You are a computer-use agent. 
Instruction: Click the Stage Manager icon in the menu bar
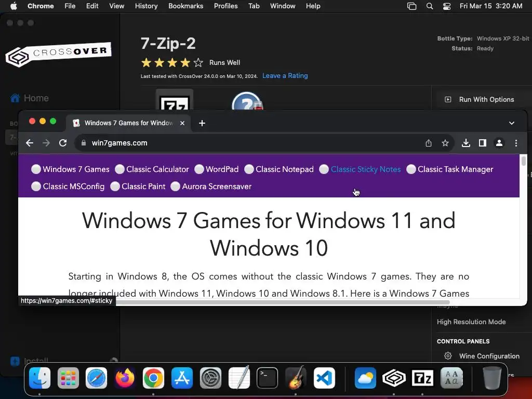point(411,6)
